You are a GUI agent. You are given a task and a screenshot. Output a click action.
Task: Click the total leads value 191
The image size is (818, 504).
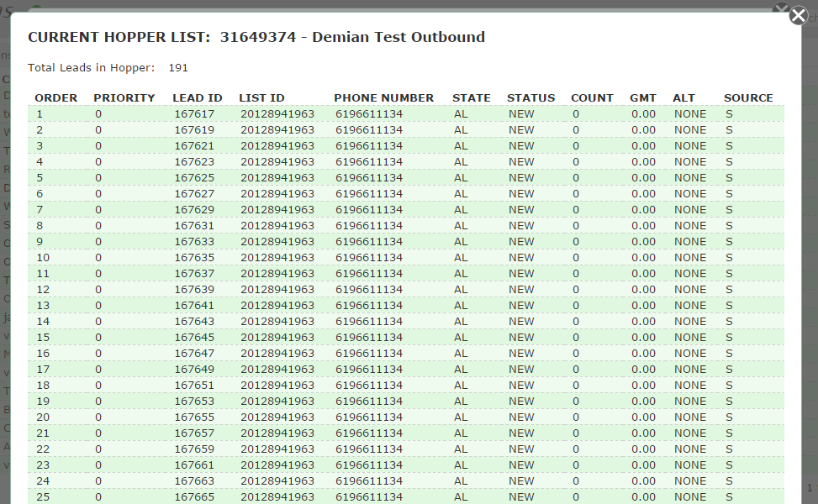[178, 68]
